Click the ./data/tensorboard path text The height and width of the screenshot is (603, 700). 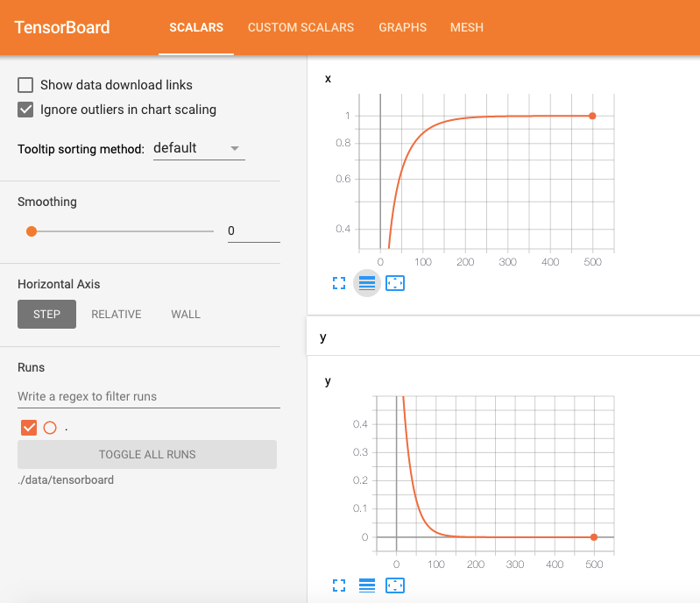pyautogui.click(x=66, y=480)
